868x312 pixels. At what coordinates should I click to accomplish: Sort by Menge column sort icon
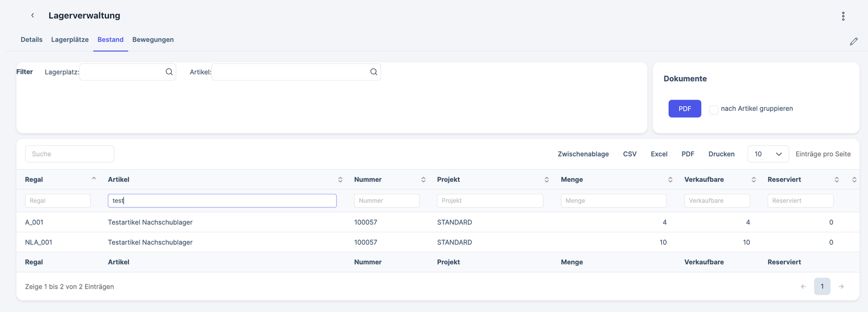click(x=670, y=179)
